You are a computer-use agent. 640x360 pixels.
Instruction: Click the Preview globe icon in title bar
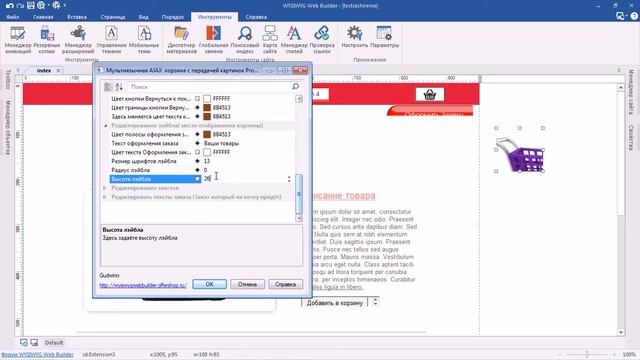41,6
